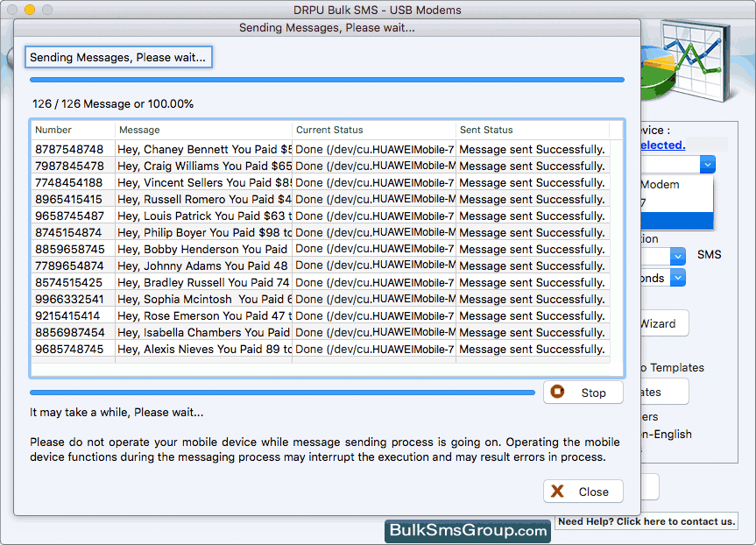Select the row with number 9966332541
756x545 pixels.
coord(321,299)
